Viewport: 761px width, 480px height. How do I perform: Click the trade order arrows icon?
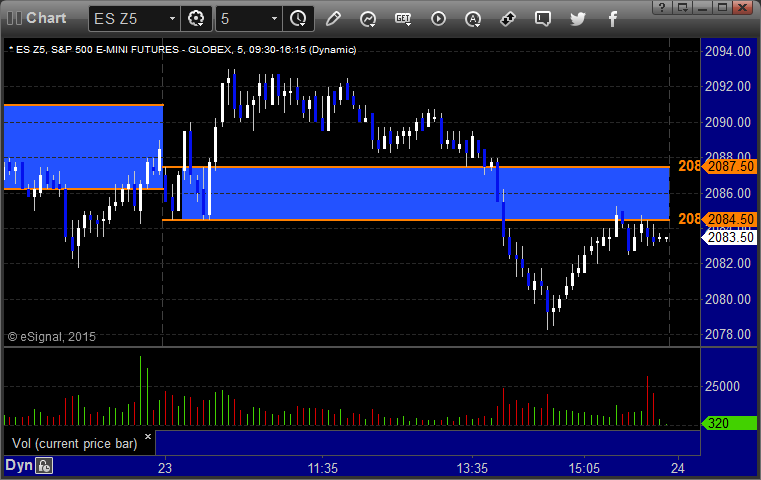pyautogui.click(x=508, y=19)
